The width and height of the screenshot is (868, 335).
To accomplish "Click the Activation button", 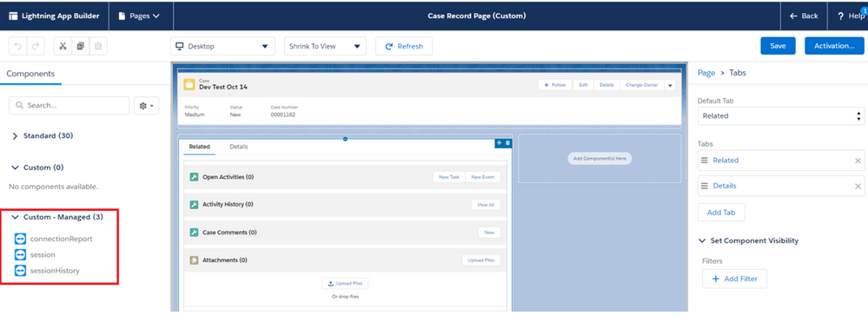I will click(834, 46).
